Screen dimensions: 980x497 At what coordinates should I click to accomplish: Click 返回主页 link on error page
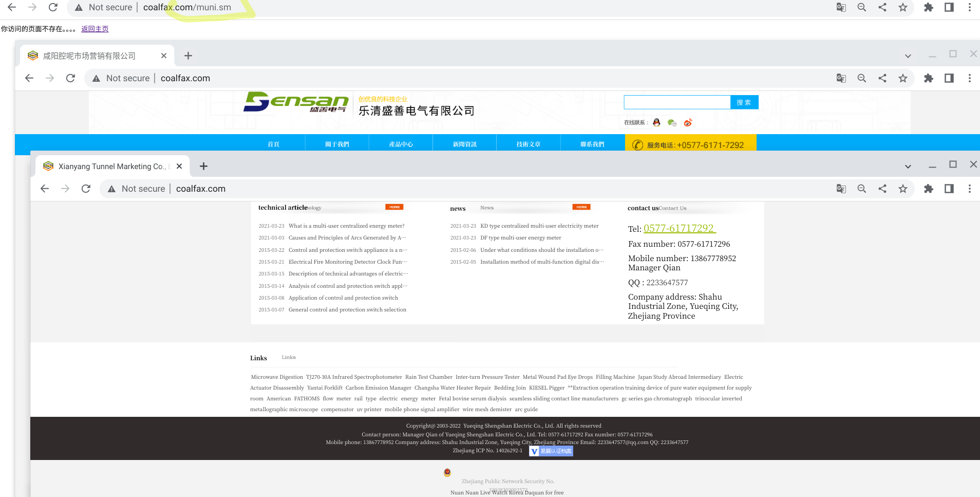pos(95,29)
